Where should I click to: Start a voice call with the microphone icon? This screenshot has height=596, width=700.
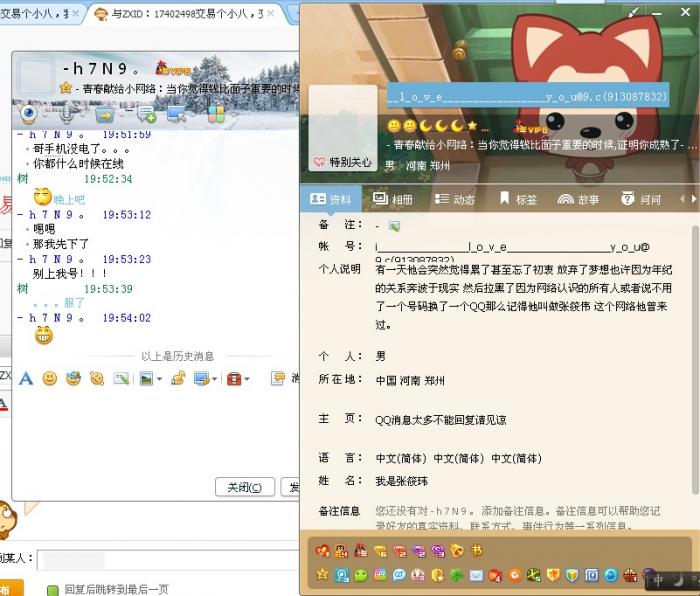click(x=67, y=114)
